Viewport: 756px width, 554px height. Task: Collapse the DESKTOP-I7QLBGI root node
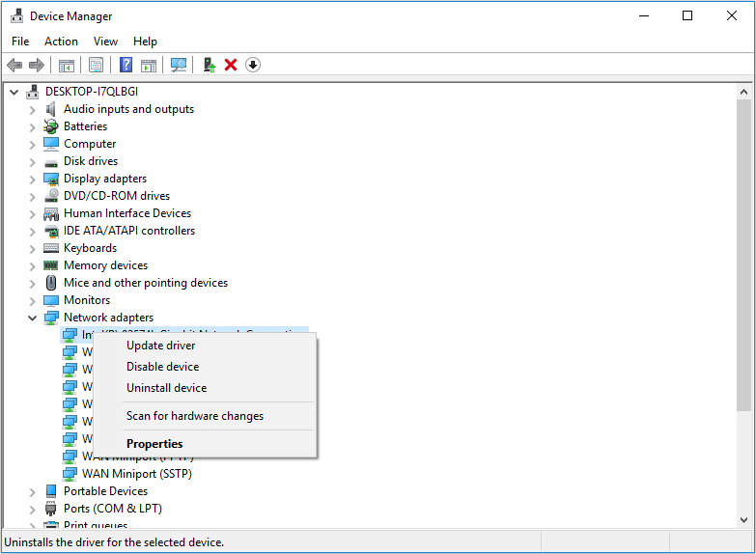coord(14,92)
